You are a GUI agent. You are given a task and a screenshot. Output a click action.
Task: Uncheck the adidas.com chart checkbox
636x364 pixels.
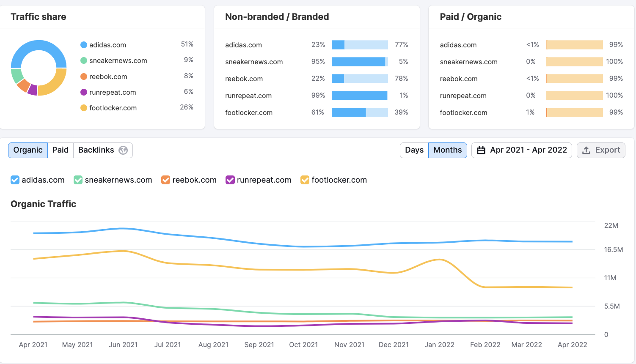pos(15,180)
